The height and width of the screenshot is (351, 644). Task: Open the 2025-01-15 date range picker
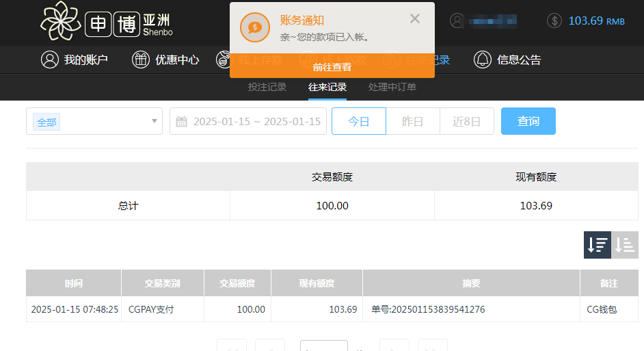pyautogui.click(x=256, y=122)
